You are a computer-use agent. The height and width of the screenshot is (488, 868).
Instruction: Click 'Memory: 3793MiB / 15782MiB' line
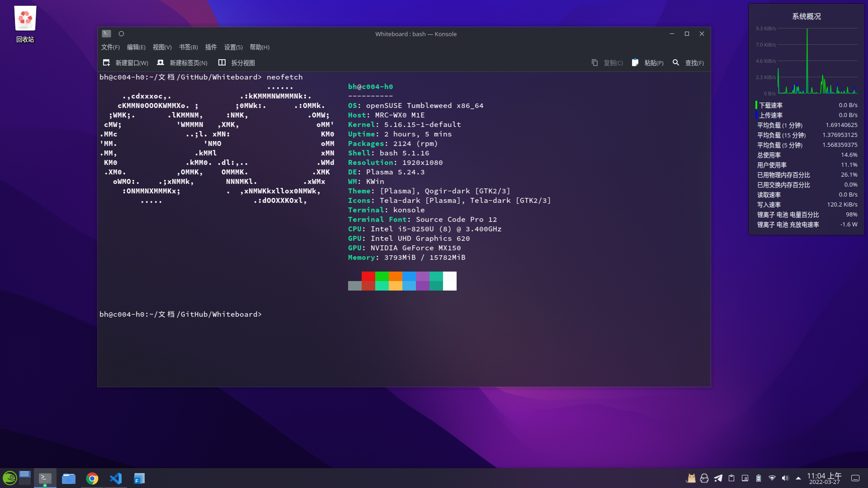click(x=406, y=257)
